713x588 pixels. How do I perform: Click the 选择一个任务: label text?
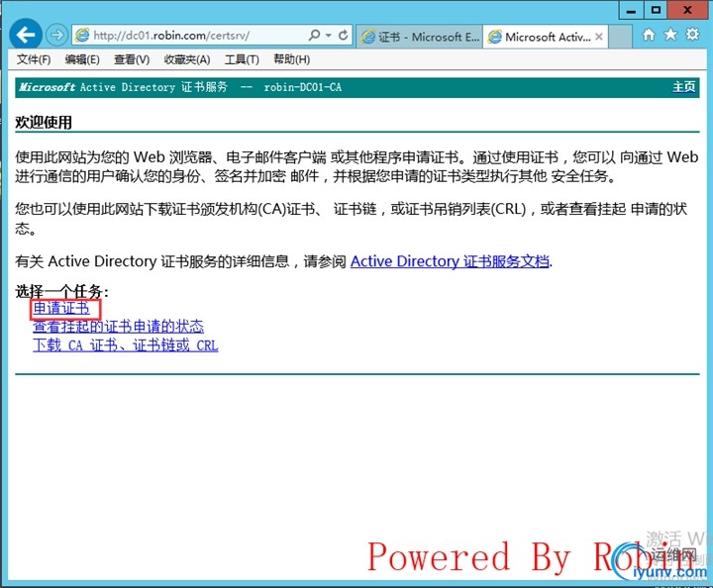coord(61,291)
